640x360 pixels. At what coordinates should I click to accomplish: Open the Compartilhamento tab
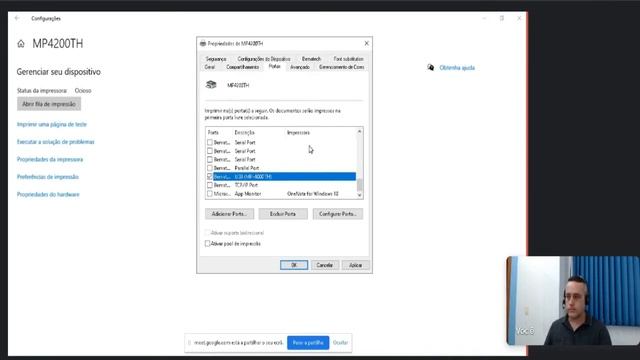click(x=242, y=67)
